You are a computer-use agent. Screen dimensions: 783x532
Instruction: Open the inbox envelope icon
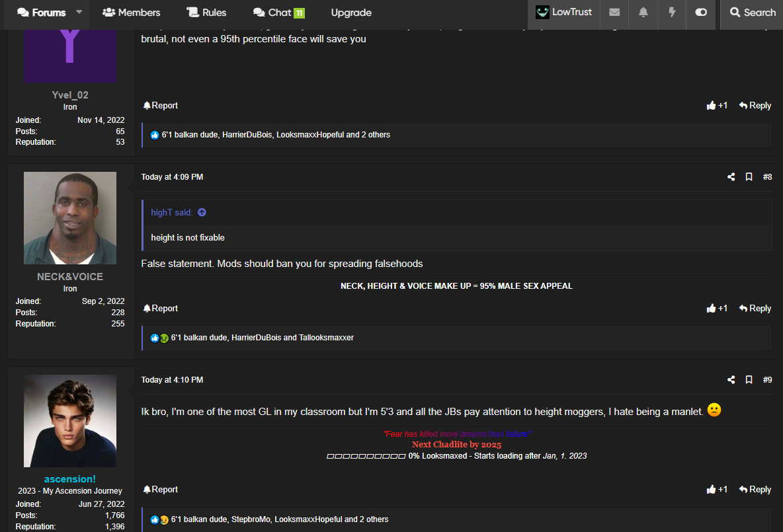pyautogui.click(x=614, y=13)
